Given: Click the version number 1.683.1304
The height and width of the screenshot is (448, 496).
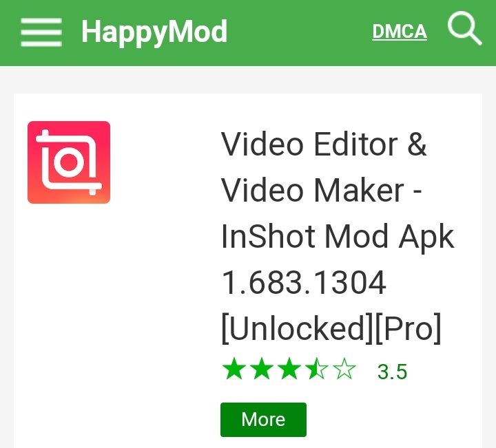Looking at the screenshot, I should (304, 282).
